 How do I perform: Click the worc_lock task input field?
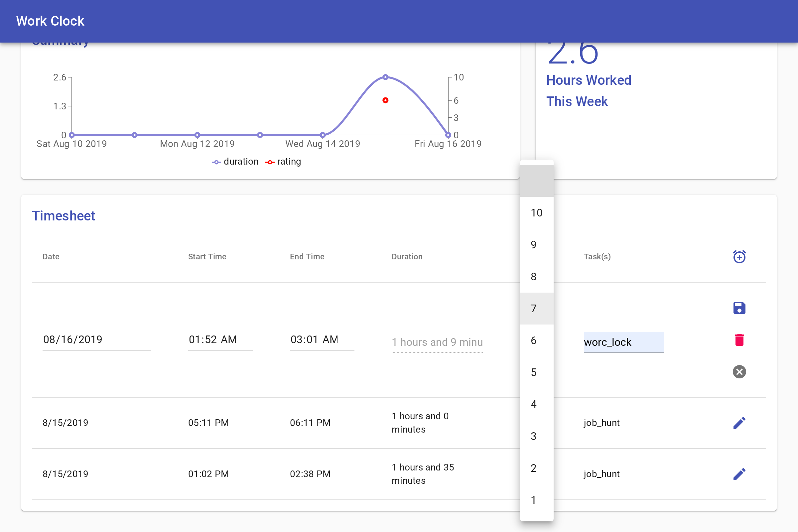point(623,342)
